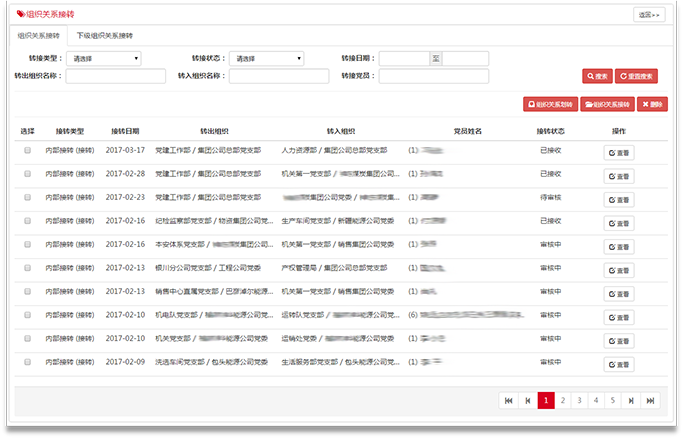Go to the previous page of results
The width and height of the screenshot is (683, 439).
point(528,401)
